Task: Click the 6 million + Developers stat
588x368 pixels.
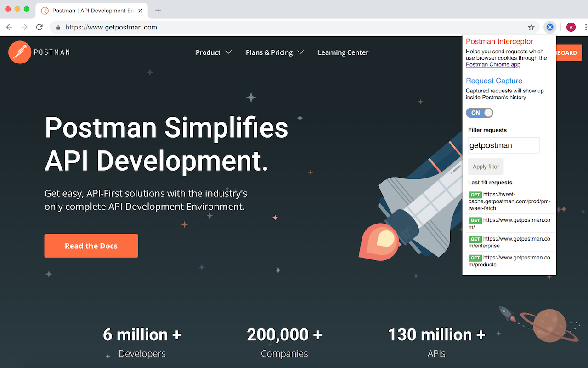Action: [x=142, y=342]
